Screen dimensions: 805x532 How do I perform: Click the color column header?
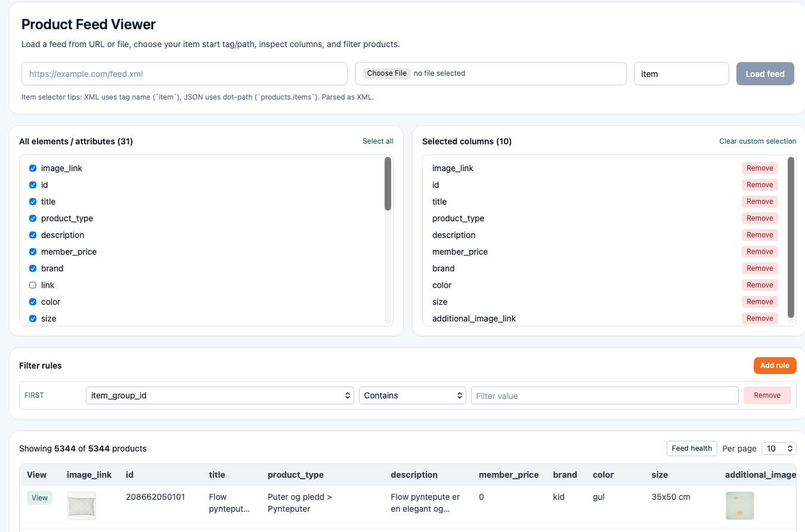(x=603, y=475)
